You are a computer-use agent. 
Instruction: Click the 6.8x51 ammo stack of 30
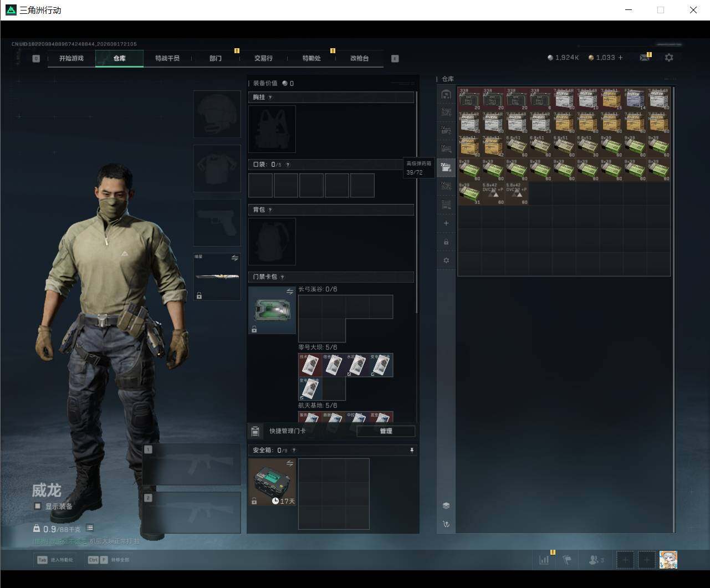click(x=588, y=146)
